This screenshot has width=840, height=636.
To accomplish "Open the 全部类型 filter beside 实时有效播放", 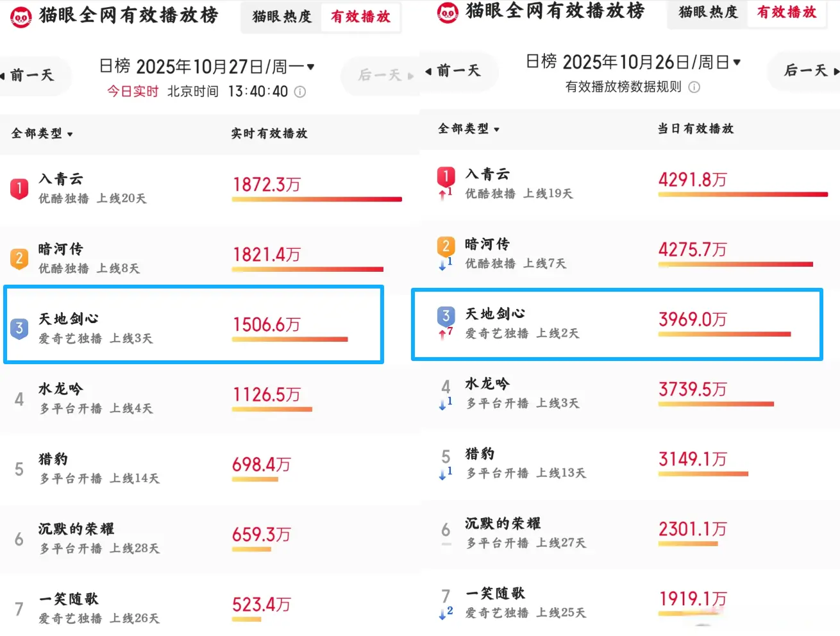I will tap(42, 134).
